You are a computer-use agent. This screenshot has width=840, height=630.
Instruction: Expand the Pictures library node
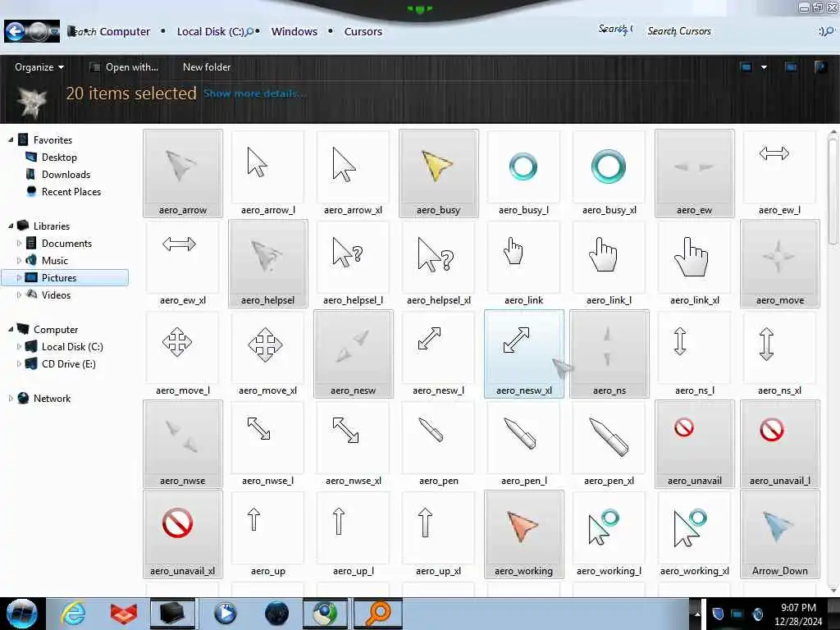pyautogui.click(x=20, y=277)
